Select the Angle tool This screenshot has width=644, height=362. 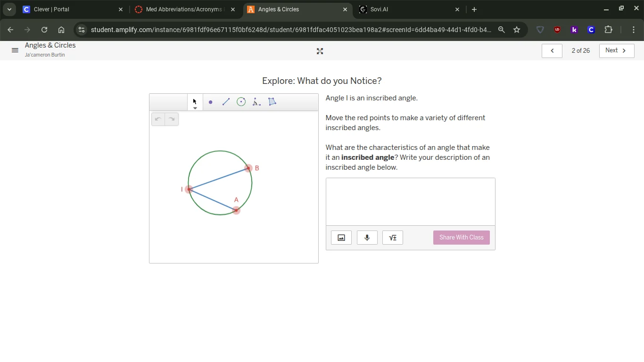click(256, 102)
